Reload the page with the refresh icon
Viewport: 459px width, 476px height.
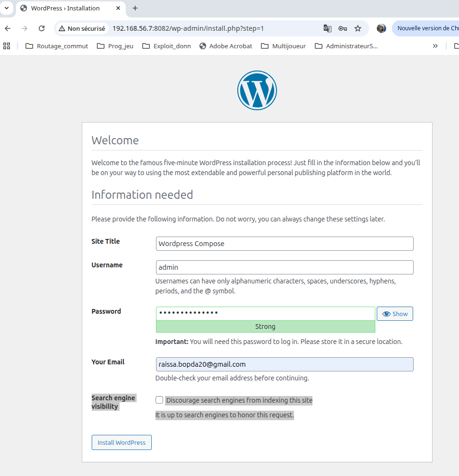click(x=42, y=28)
